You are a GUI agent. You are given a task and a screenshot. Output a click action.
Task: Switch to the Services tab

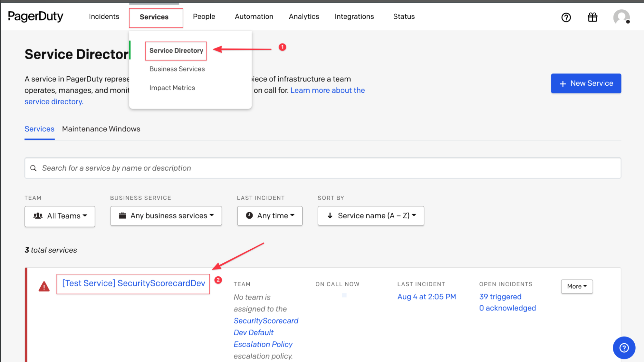[39, 129]
